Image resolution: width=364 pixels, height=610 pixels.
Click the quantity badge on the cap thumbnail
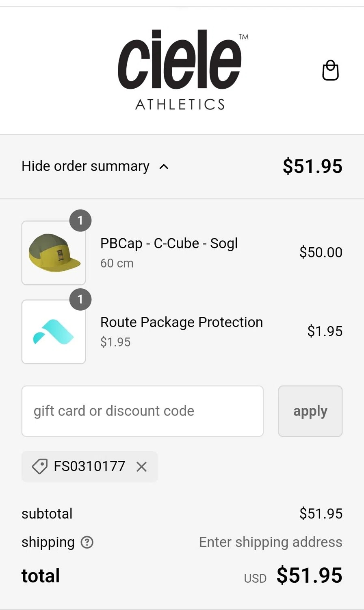(80, 220)
